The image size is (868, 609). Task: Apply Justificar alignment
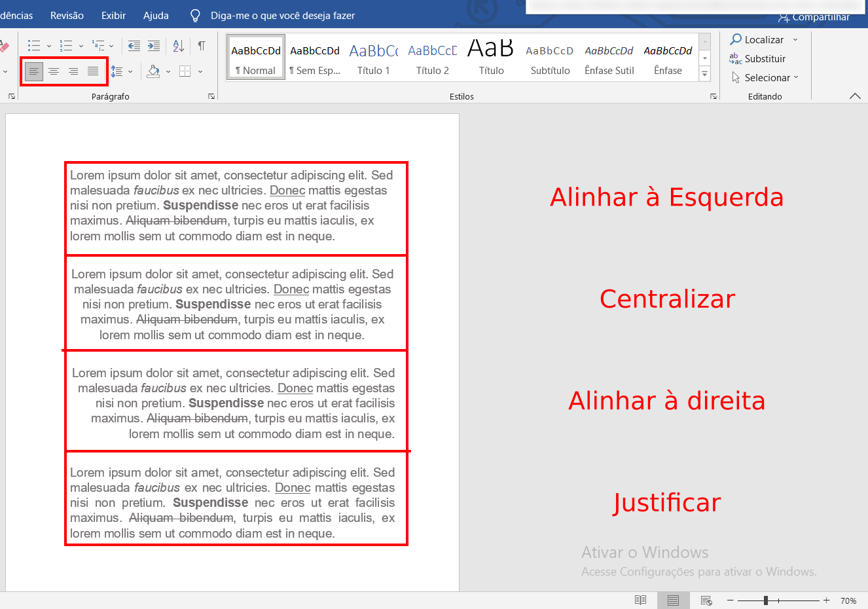[x=92, y=71]
